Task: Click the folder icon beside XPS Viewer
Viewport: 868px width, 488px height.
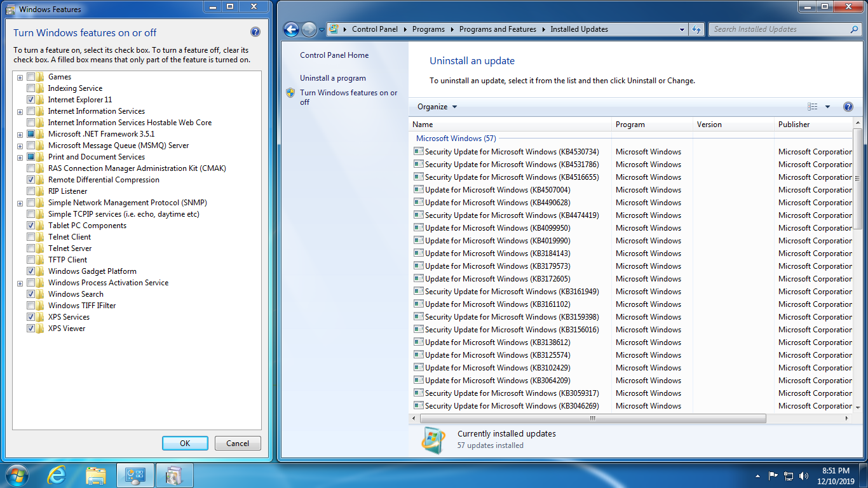Action: [x=41, y=329]
